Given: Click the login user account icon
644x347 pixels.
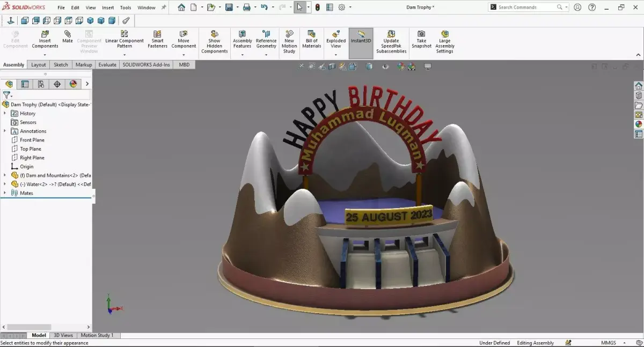Looking at the screenshot, I should tap(577, 8).
